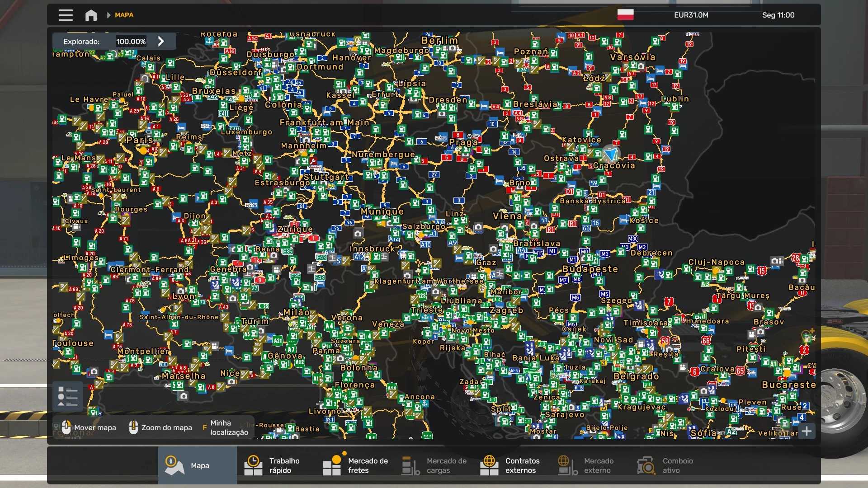Click the Seg 11:00 clock display
The height and width of the screenshot is (488, 868).
coord(778,15)
